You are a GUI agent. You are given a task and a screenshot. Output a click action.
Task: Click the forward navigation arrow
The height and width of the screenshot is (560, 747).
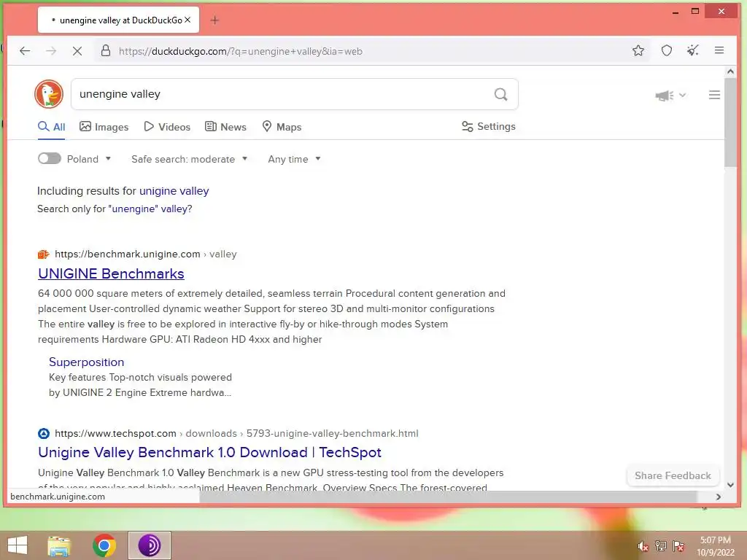[51, 51]
